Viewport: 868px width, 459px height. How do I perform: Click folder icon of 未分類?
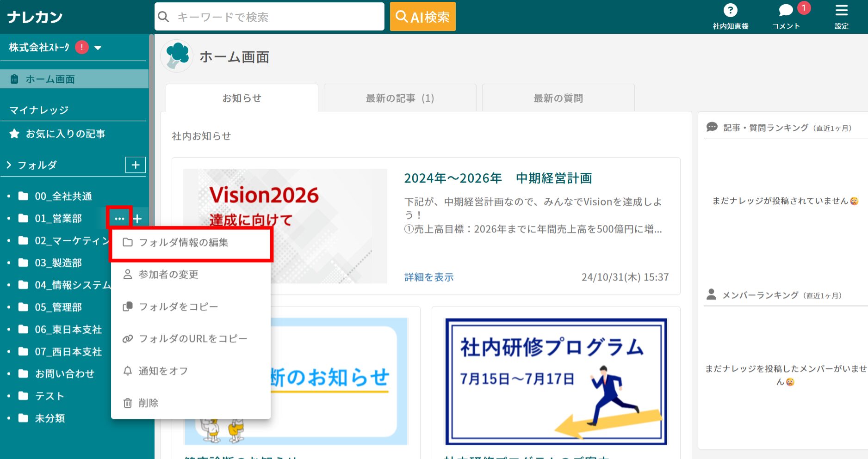(x=23, y=418)
